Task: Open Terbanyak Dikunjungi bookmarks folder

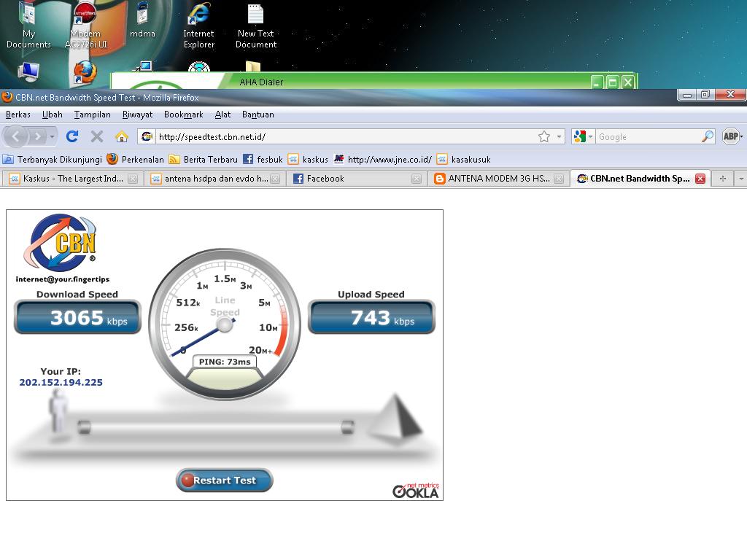Action: point(53,159)
